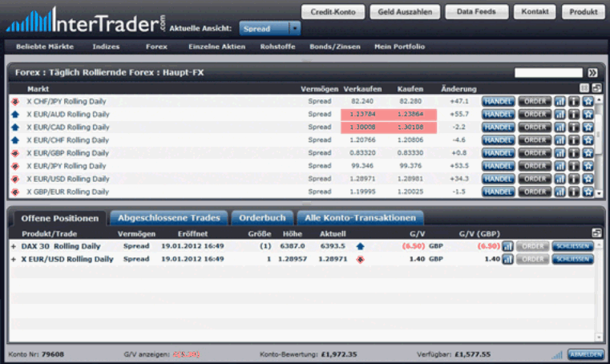The image size is (610, 364).
Task: Click the market search input field
Action: click(548, 73)
